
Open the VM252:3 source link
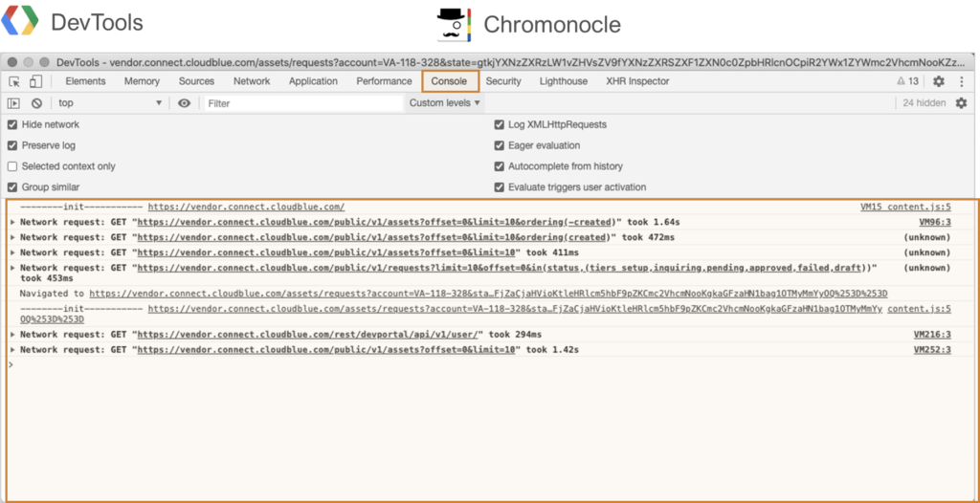(x=932, y=350)
